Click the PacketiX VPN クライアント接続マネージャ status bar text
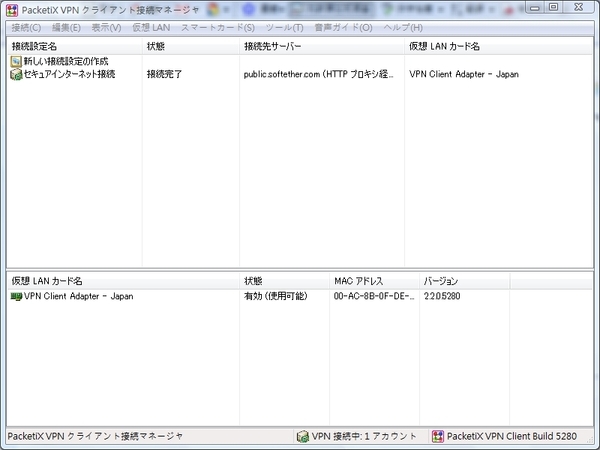Image resolution: width=600 pixels, height=450 pixels. click(x=95, y=436)
